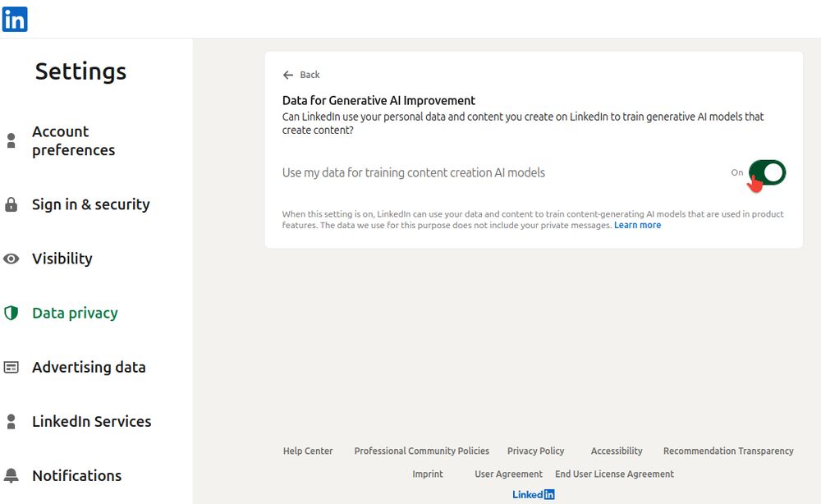
Task: Click the LinkedIn logo in top-left corner
Action: [x=14, y=19]
